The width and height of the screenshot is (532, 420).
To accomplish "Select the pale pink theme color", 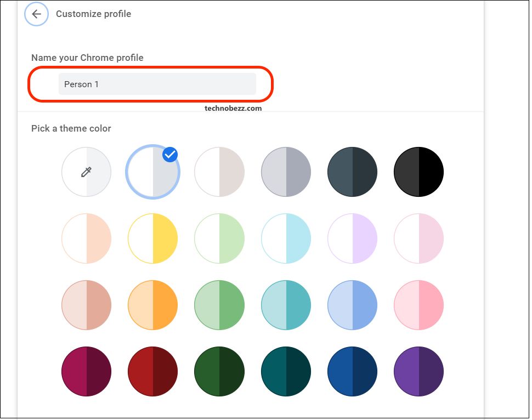I will coord(418,238).
